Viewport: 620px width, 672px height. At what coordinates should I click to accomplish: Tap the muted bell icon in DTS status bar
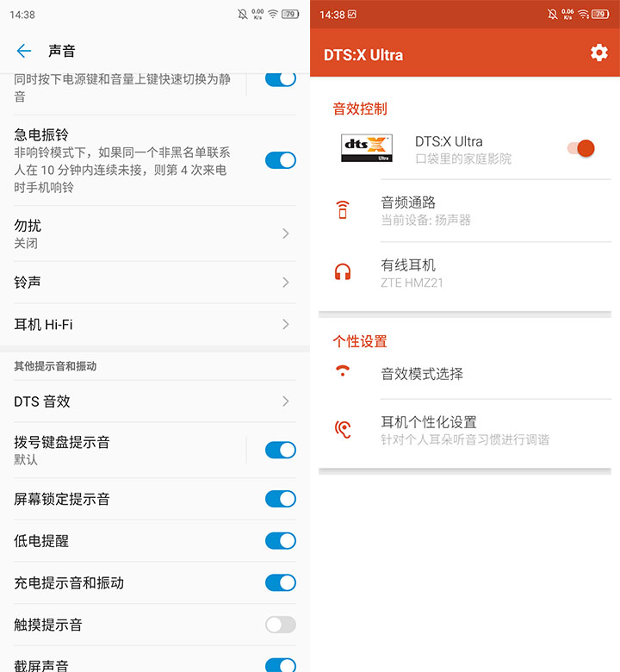pyautogui.click(x=553, y=15)
